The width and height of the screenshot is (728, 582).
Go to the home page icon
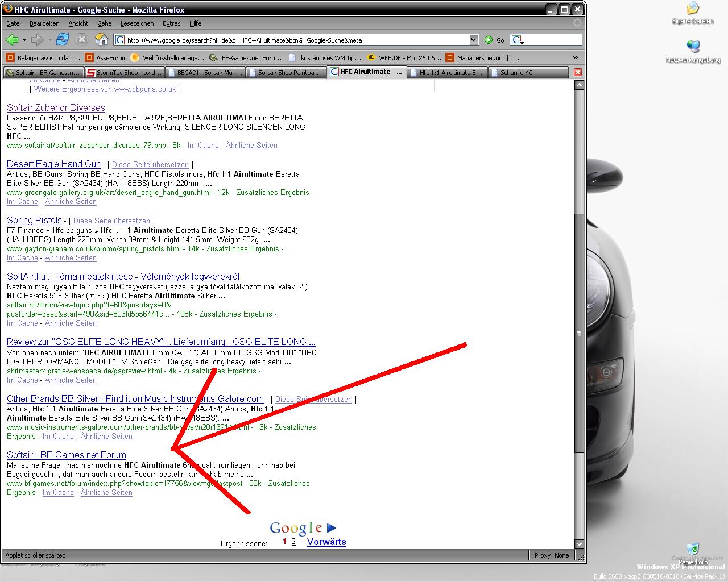point(101,39)
